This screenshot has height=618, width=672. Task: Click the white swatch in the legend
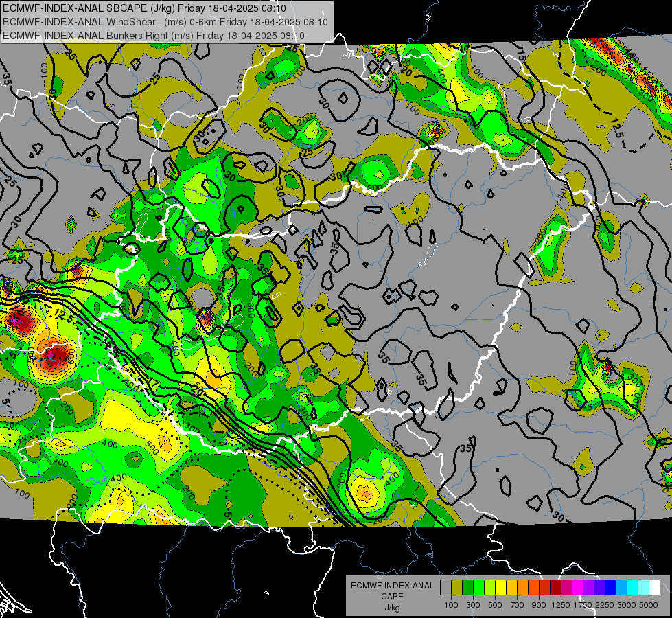[654, 587]
